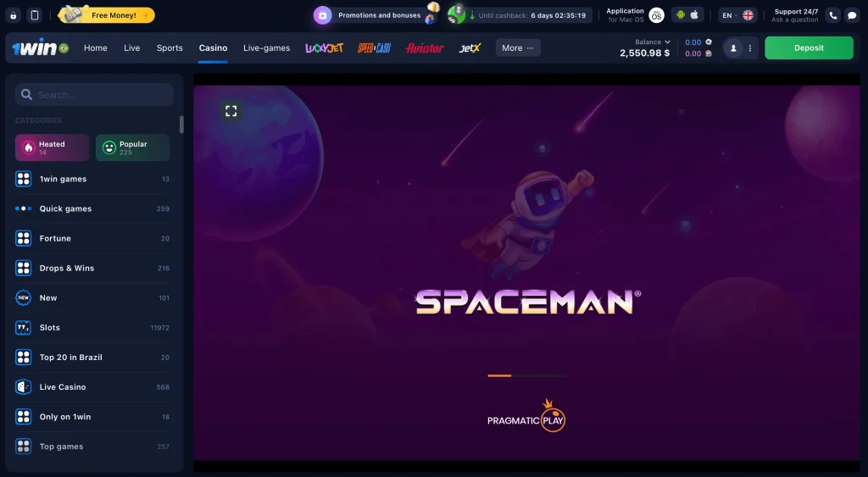Click the UK flag icon
The image size is (868, 477).
click(748, 15)
